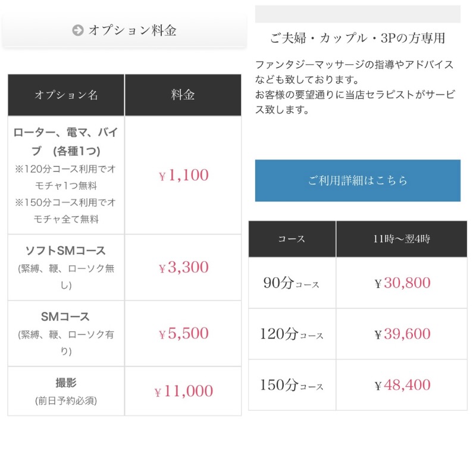Click the ¥1,100 price
Screen dimensions: 476x463
(184, 175)
